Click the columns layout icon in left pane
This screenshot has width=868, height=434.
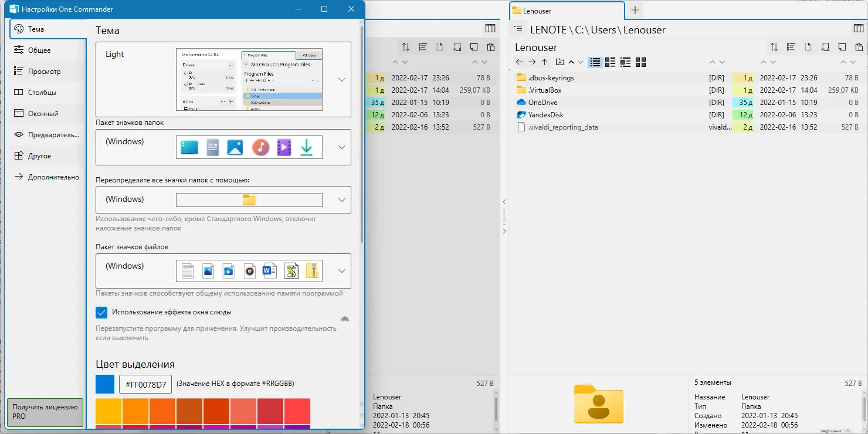click(x=490, y=29)
